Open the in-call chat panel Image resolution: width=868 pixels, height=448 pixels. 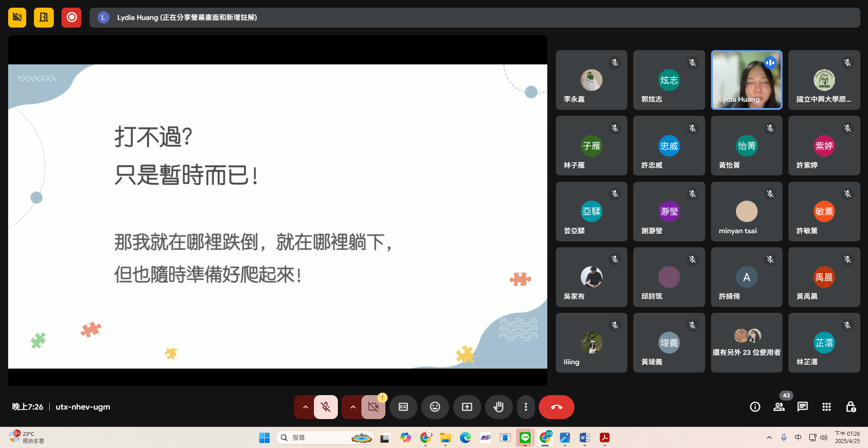click(802, 407)
